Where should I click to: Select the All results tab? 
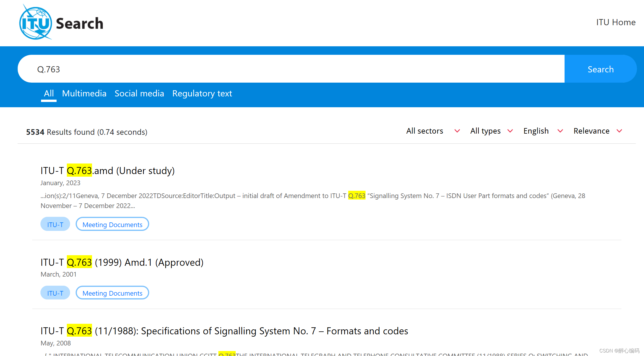click(x=49, y=93)
